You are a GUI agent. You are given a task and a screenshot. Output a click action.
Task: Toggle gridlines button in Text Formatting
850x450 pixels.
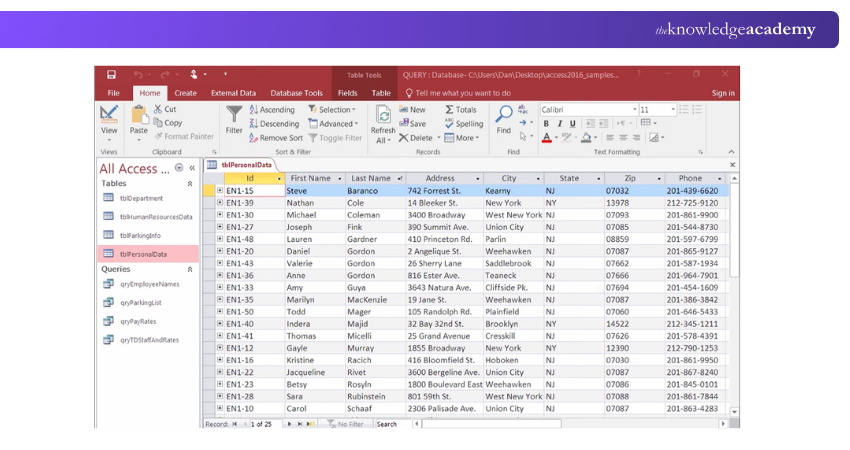(x=648, y=123)
